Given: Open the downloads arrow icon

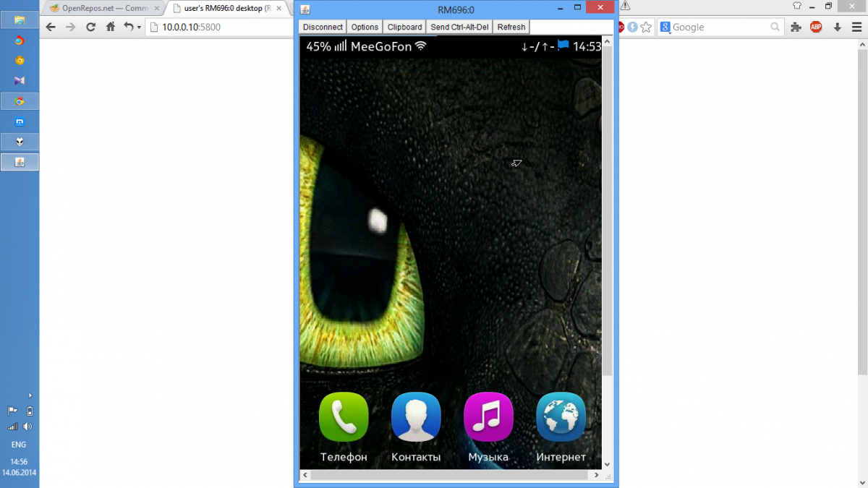Looking at the screenshot, I should [837, 27].
